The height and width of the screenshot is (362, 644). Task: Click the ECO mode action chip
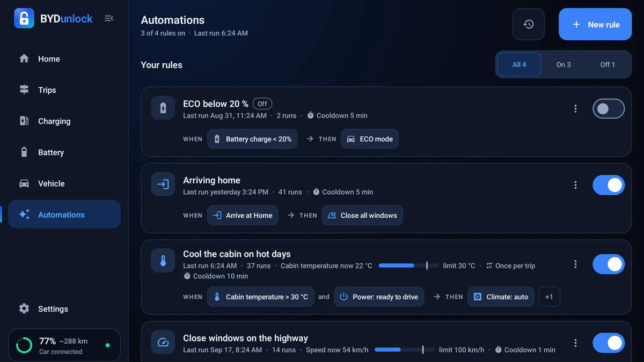(x=370, y=139)
